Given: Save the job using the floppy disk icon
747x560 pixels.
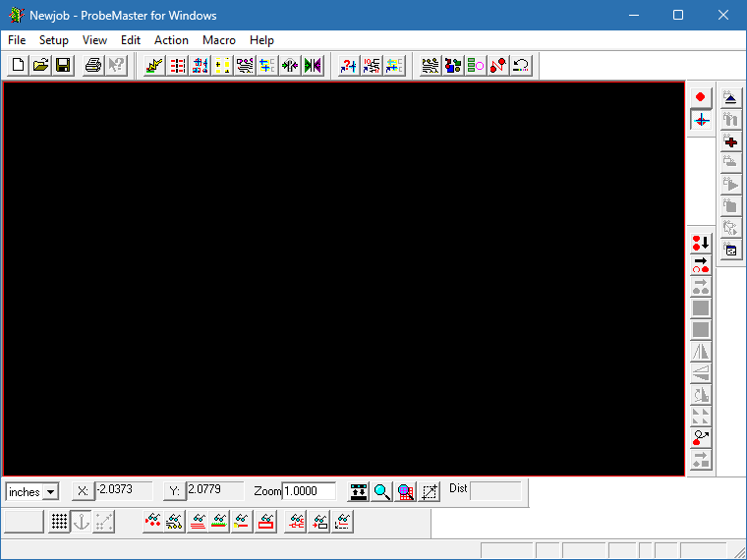Looking at the screenshot, I should [x=63, y=66].
